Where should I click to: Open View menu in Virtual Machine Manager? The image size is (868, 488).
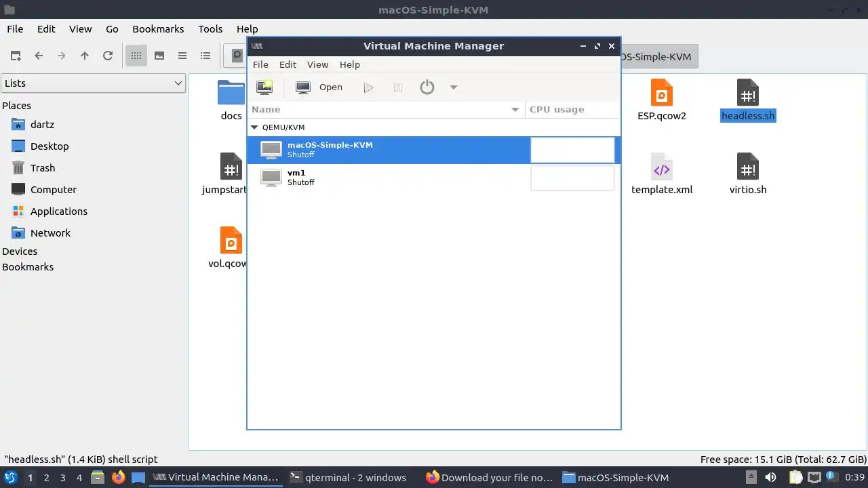pos(317,64)
